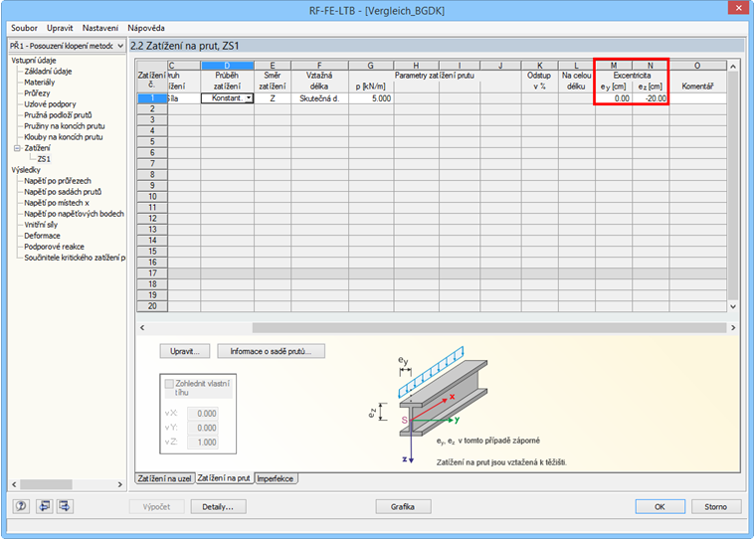The height and width of the screenshot is (539, 756).
Task: Select Základní údaje tree item
Action: pos(48,72)
